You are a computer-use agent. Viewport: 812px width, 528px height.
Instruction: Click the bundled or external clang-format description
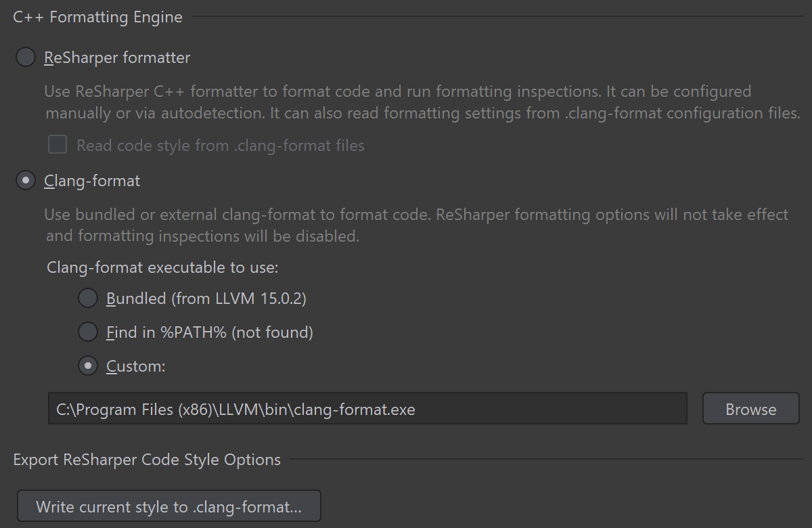[x=416, y=225]
